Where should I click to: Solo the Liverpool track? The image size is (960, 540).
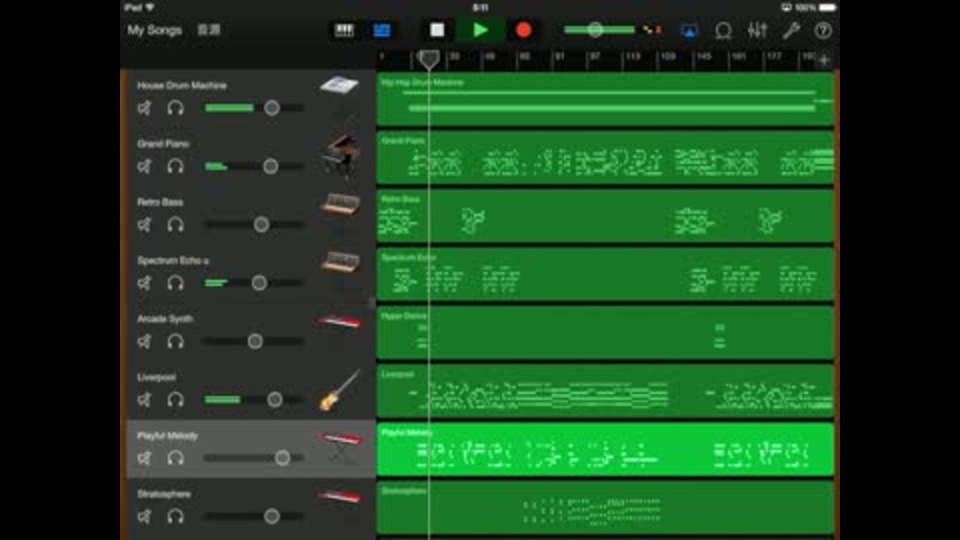point(176,400)
